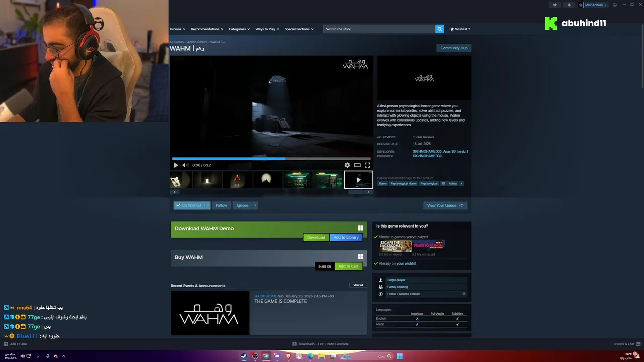Viewport: 644px width, 362px height.
Task: Open the Brave browser taskbar icon
Action: pyautogui.click(x=288, y=356)
